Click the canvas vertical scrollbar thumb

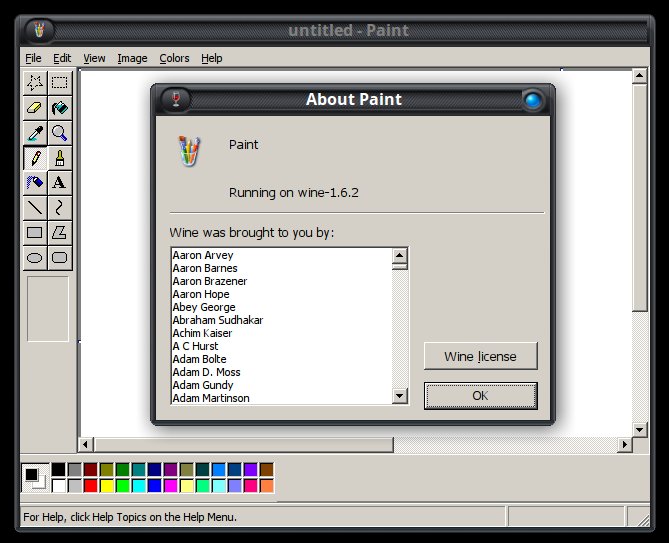tap(639, 198)
